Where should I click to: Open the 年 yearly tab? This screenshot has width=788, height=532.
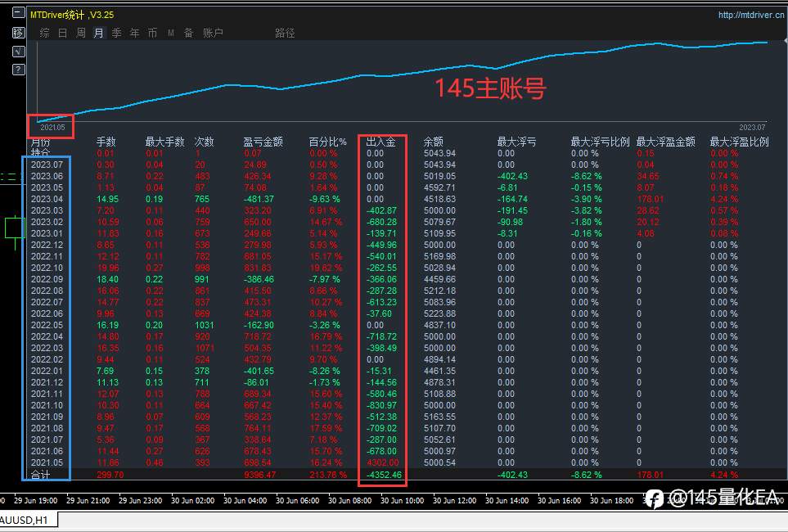(135, 34)
